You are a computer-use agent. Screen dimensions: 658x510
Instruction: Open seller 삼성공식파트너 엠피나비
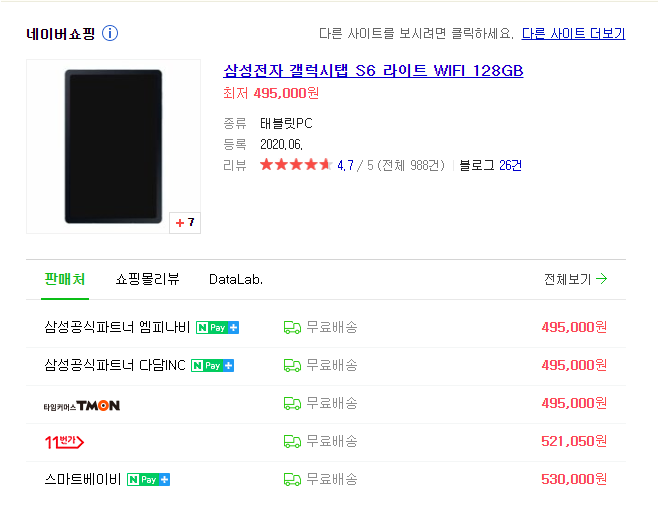[117, 327]
